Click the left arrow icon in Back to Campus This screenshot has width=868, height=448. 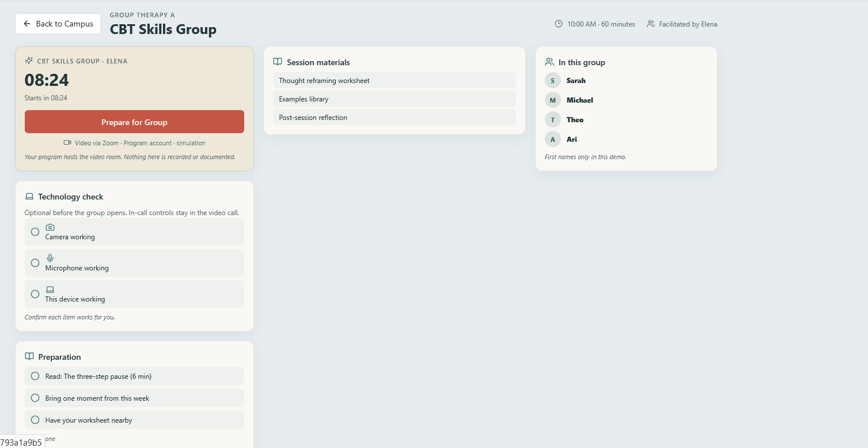[27, 24]
